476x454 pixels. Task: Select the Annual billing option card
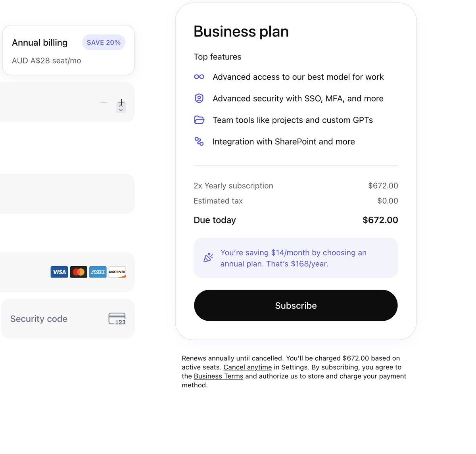coord(69,50)
